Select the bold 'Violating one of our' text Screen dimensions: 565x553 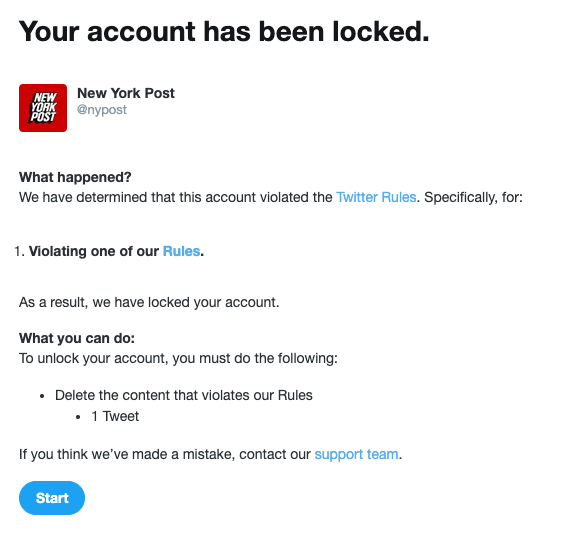point(94,251)
